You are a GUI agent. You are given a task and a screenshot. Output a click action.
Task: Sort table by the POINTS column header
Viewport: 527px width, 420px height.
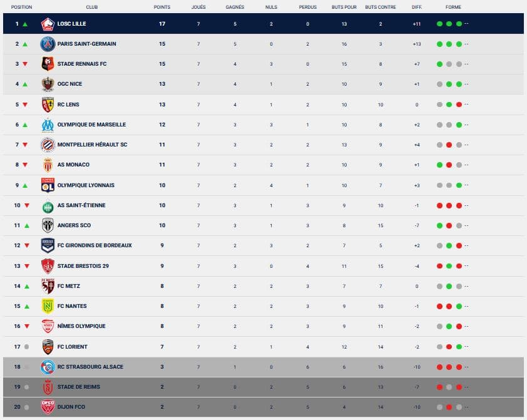point(162,7)
